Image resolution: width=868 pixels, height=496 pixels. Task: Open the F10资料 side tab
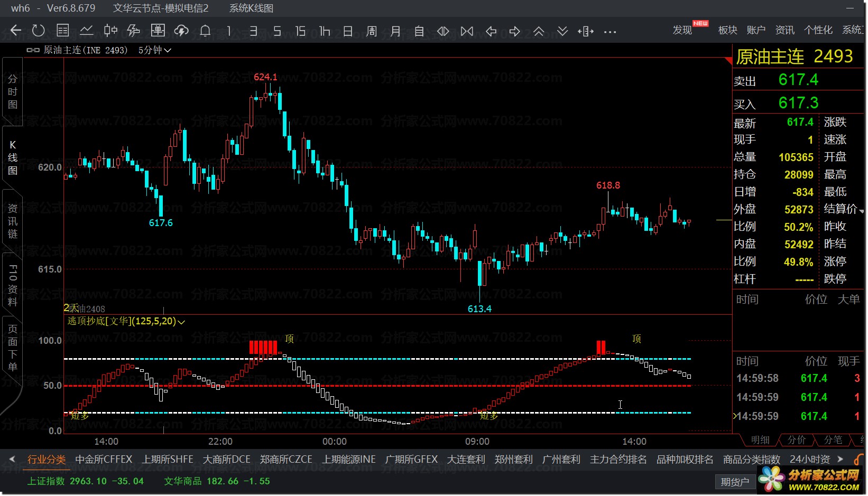click(13, 285)
